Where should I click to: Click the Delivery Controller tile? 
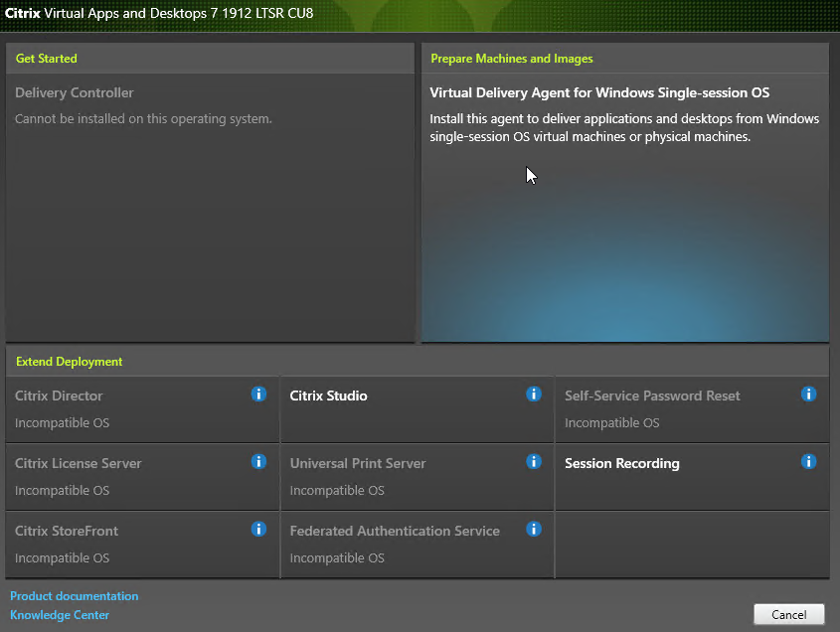coord(210,208)
